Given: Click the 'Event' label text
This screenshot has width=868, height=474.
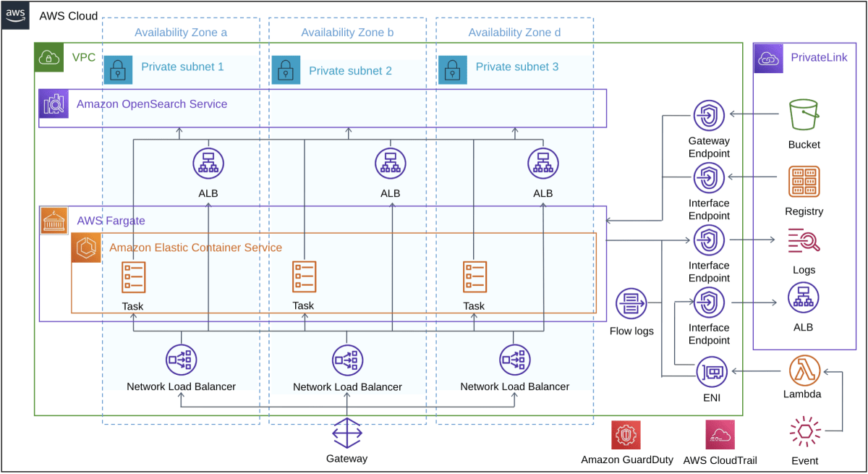Looking at the screenshot, I should point(805,461).
